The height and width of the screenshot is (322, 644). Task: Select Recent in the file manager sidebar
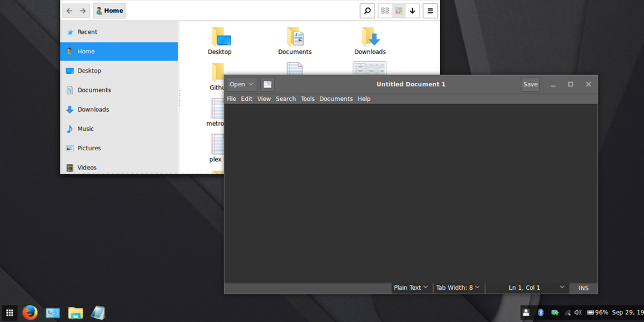click(119, 32)
